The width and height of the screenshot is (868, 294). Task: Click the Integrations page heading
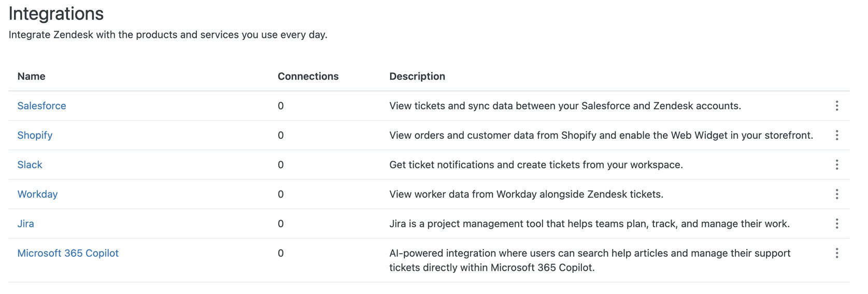coord(56,13)
